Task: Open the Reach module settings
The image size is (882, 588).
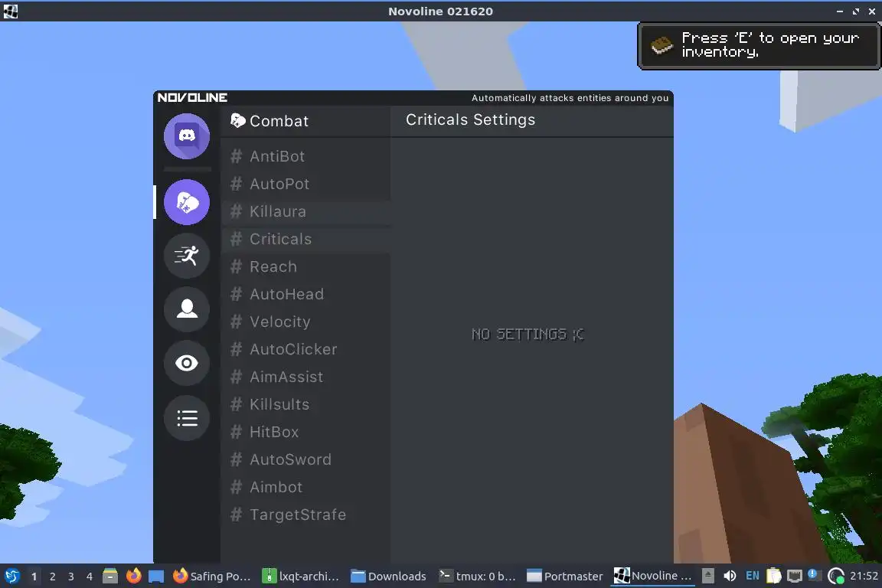Action: coord(306,266)
